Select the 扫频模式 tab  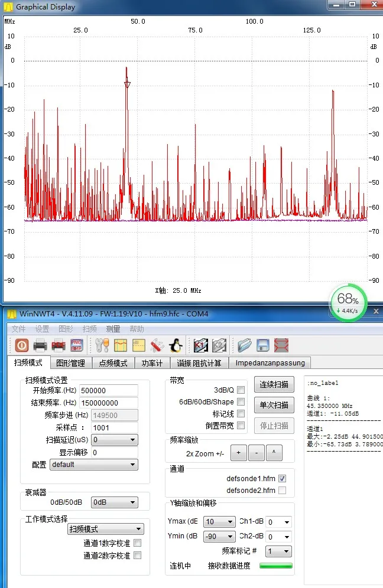[28, 362]
